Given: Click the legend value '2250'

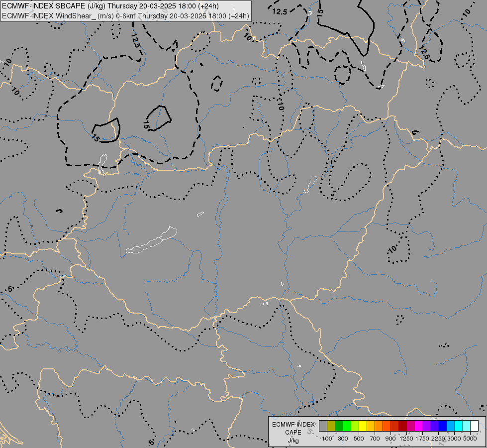Looking at the screenshot, I should click(x=438, y=439).
